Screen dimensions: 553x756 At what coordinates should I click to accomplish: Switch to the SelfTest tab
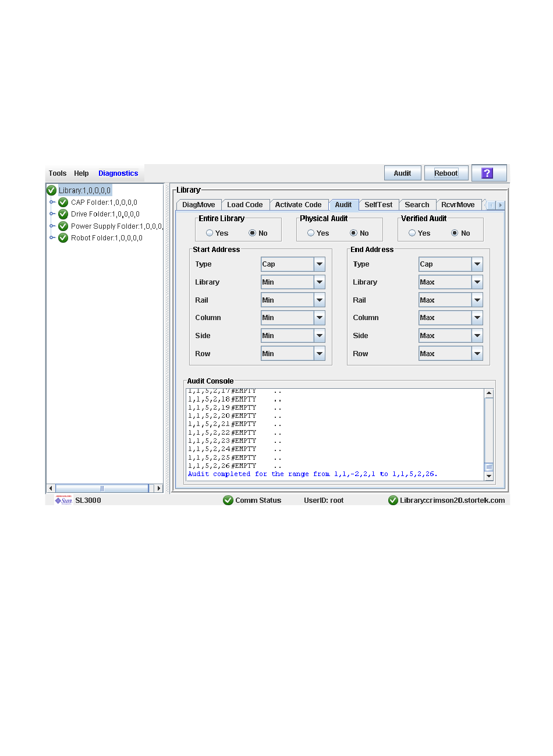click(378, 205)
